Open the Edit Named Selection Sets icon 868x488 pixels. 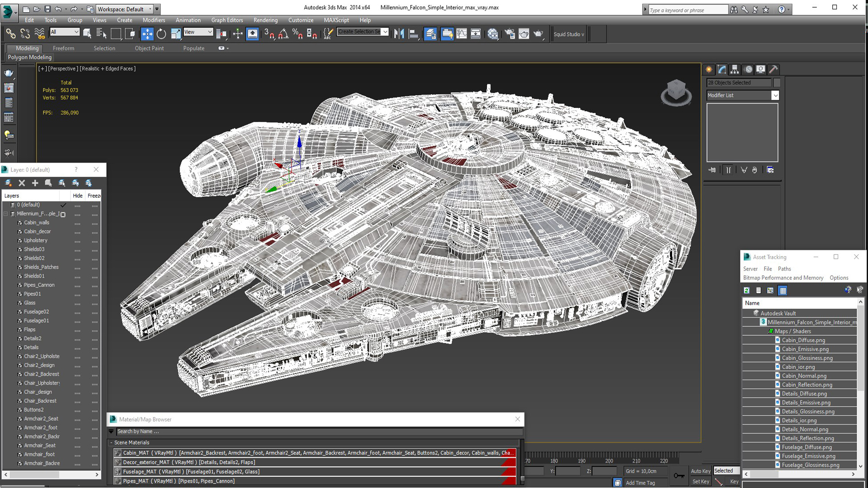click(x=328, y=34)
